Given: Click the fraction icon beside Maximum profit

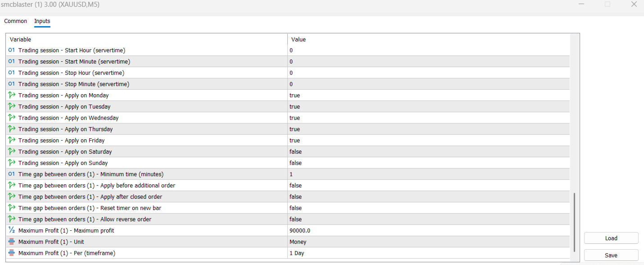Looking at the screenshot, I should 12,230.
